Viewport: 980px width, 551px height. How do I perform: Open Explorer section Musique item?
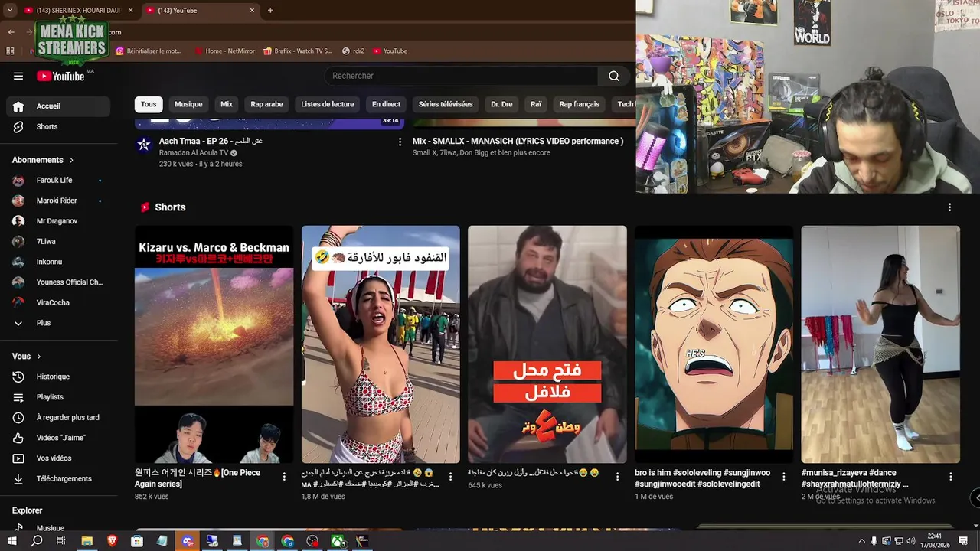tap(58, 528)
